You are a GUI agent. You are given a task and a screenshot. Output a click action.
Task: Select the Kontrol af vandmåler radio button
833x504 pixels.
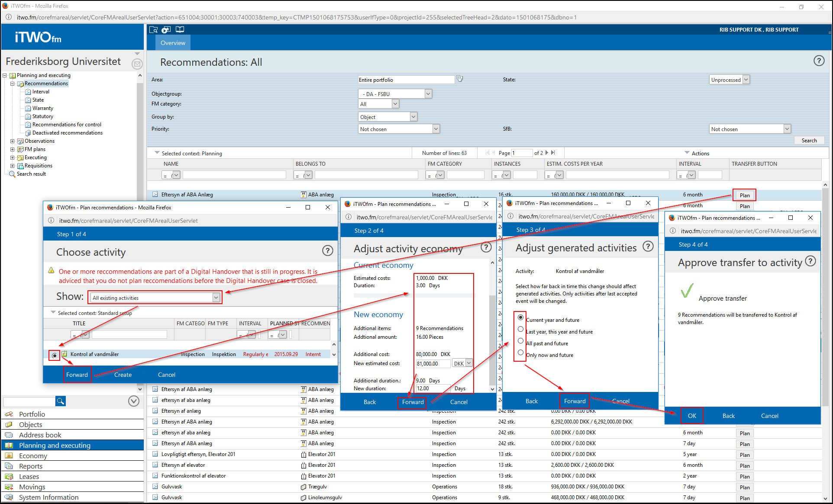point(55,355)
